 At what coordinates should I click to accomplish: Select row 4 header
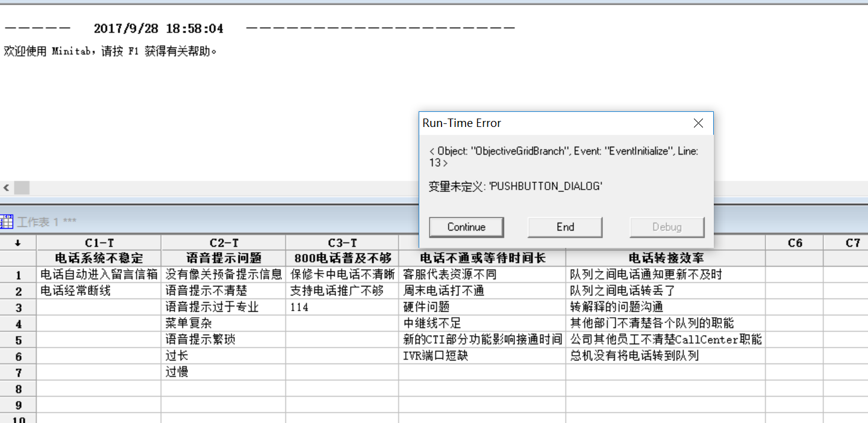pyautogui.click(x=18, y=324)
